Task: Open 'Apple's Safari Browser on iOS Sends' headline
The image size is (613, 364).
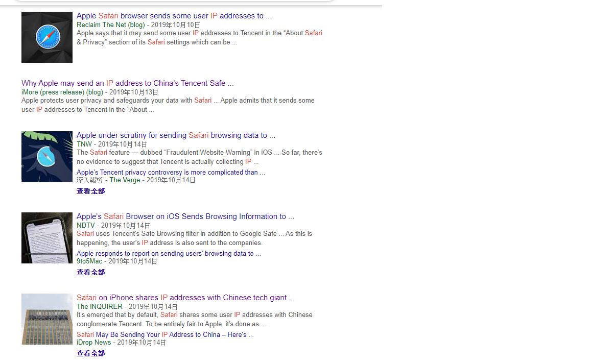Action: 185,216
